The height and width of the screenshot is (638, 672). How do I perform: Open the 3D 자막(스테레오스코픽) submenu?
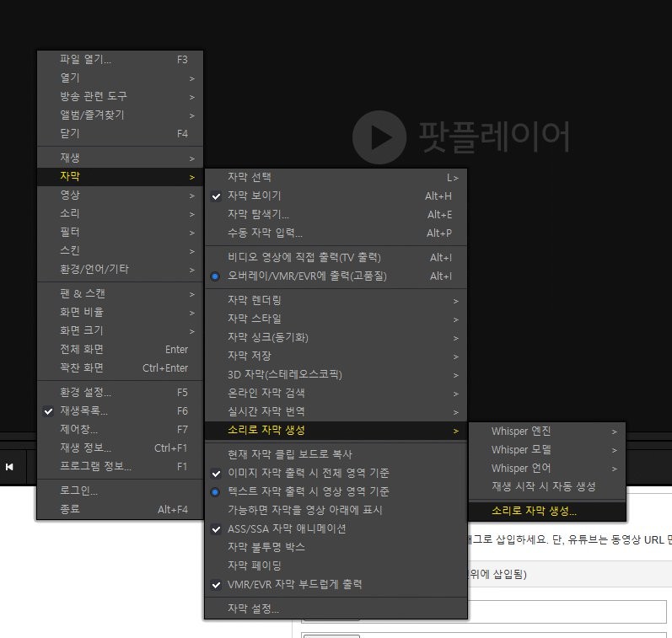(x=336, y=374)
